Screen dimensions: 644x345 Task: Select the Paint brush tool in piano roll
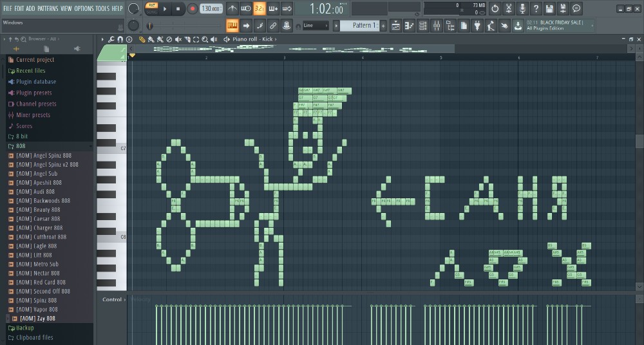[x=151, y=39]
